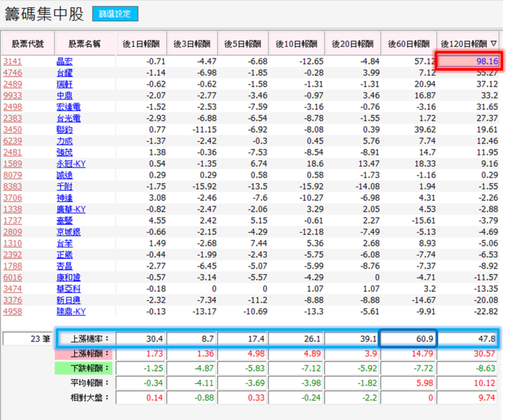Open stock code 3141 link

click(x=12, y=61)
